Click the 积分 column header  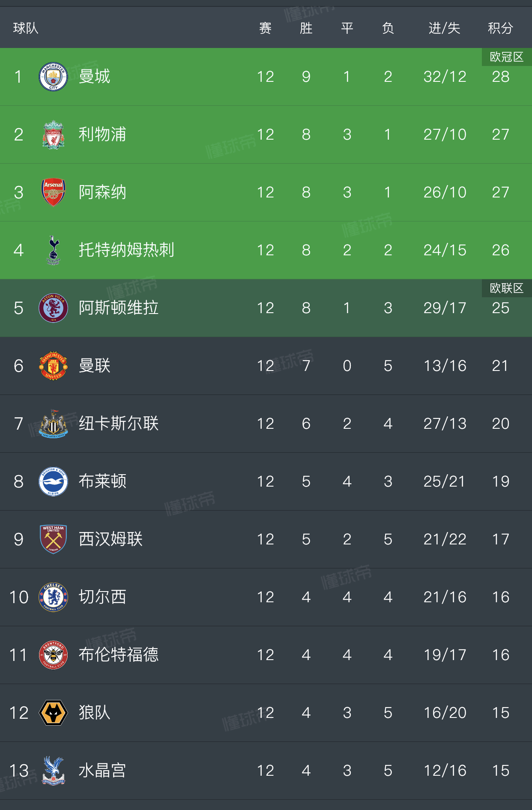(x=500, y=28)
